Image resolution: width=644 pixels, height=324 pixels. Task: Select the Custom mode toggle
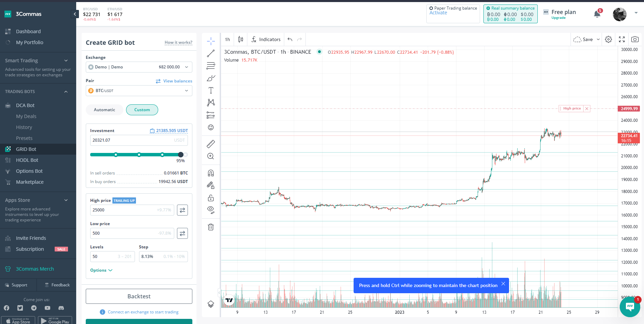(x=142, y=110)
